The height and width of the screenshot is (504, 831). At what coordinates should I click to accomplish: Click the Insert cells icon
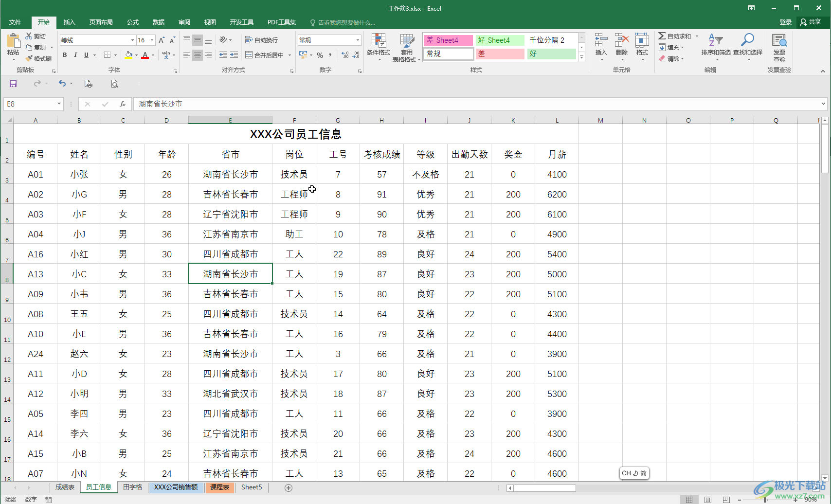pyautogui.click(x=601, y=40)
